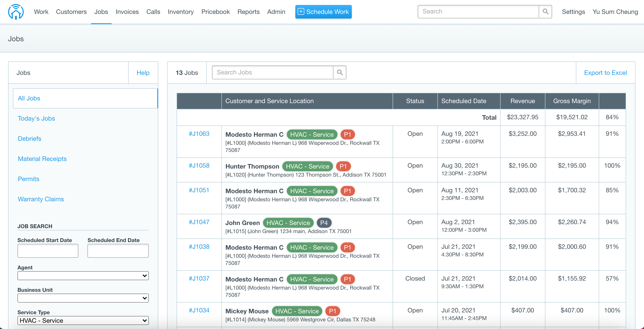Click Export to Excel
644x329 pixels.
tap(605, 73)
